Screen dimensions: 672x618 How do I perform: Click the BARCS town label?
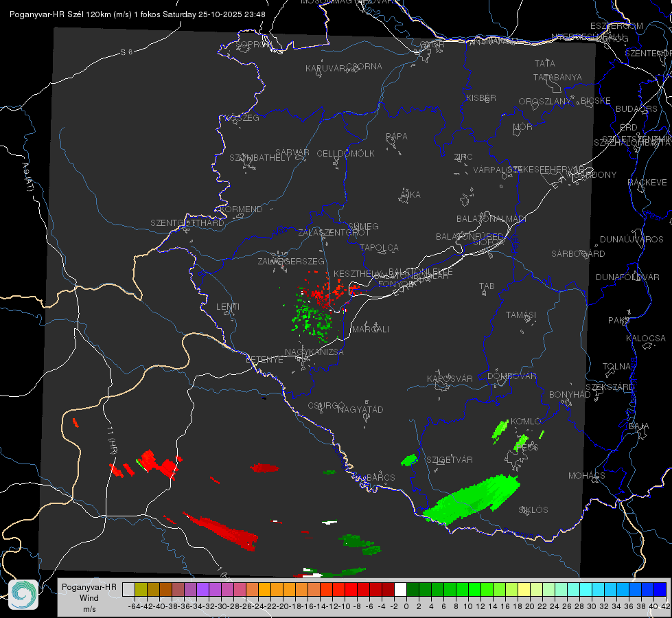pyautogui.click(x=380, y=477)
